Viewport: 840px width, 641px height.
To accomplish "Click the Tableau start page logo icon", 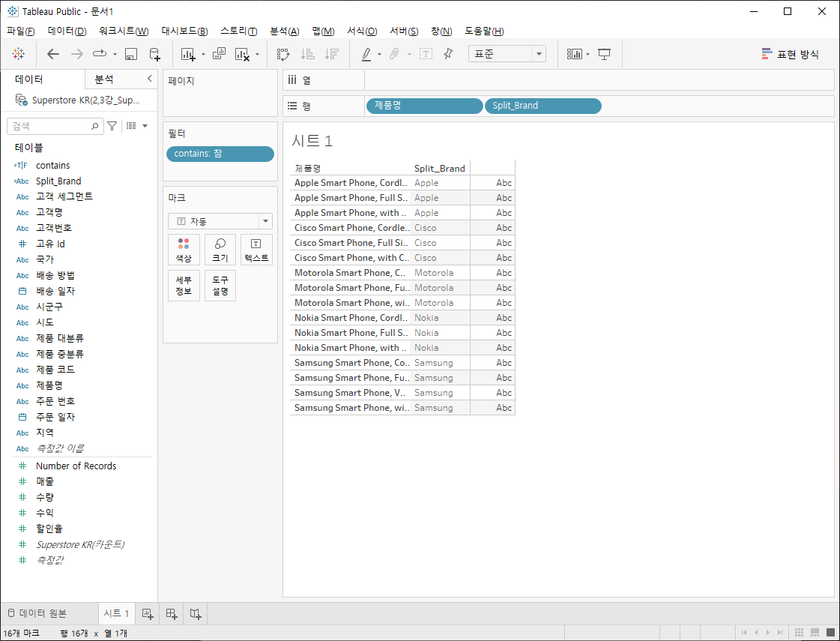I will [18, 53].
